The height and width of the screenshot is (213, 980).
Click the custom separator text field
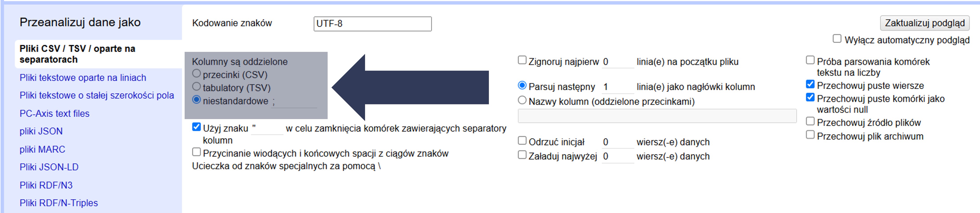[293, 101]
